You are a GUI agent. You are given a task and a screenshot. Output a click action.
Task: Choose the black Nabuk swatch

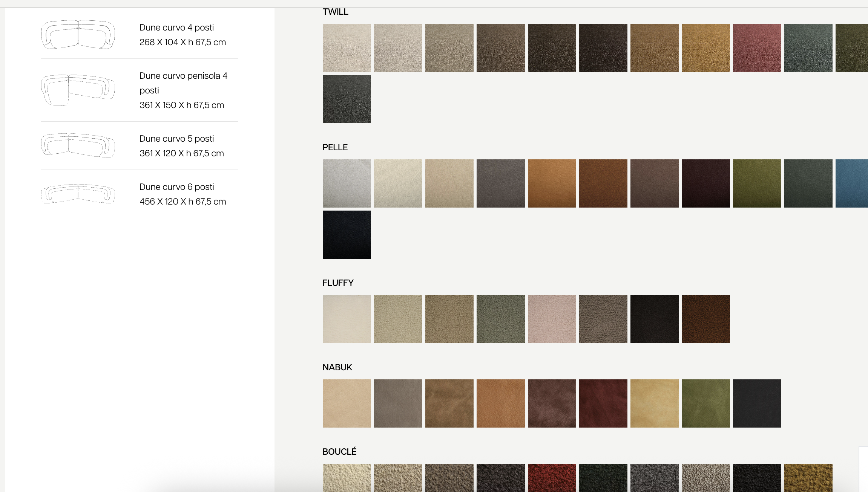tap(757, 403)
